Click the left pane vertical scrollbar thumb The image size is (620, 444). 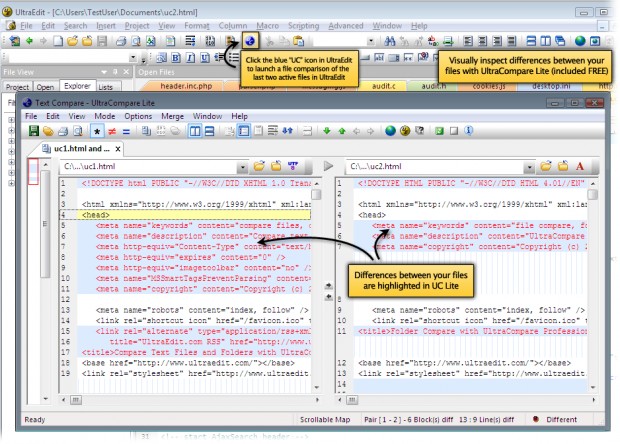(316, 195)
